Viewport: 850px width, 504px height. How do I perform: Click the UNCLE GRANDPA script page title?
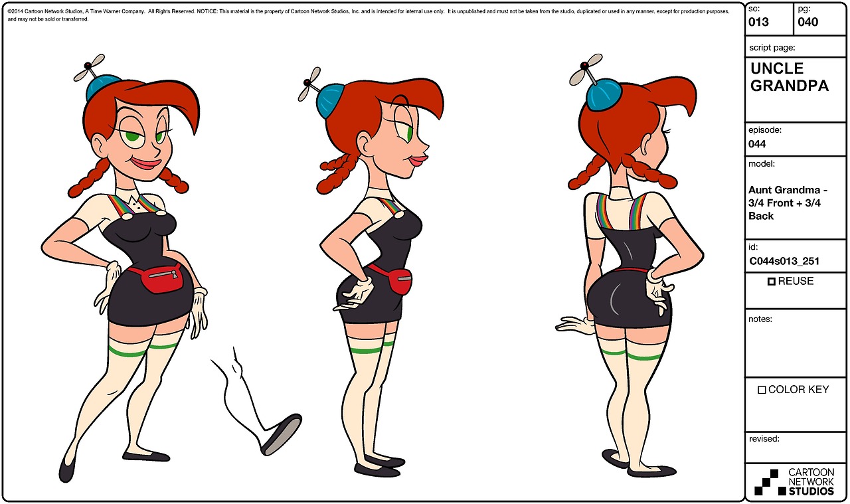pyautogui.click(x=790, y=77)
